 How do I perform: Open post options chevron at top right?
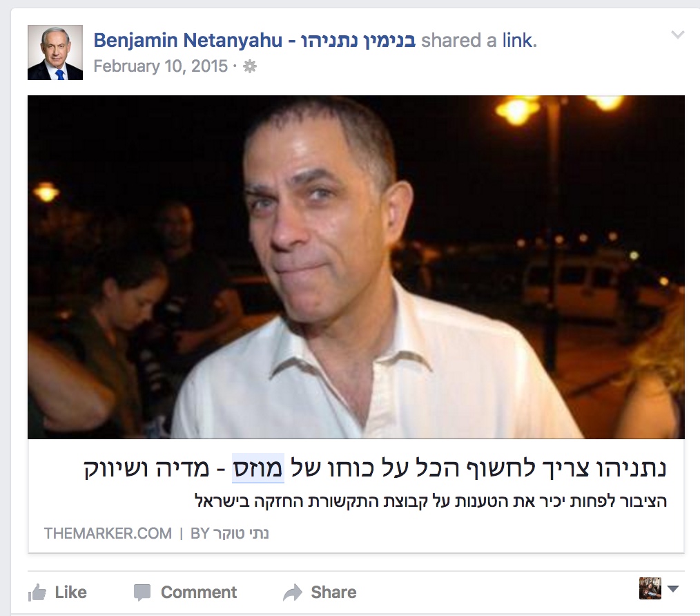(678, 35)
